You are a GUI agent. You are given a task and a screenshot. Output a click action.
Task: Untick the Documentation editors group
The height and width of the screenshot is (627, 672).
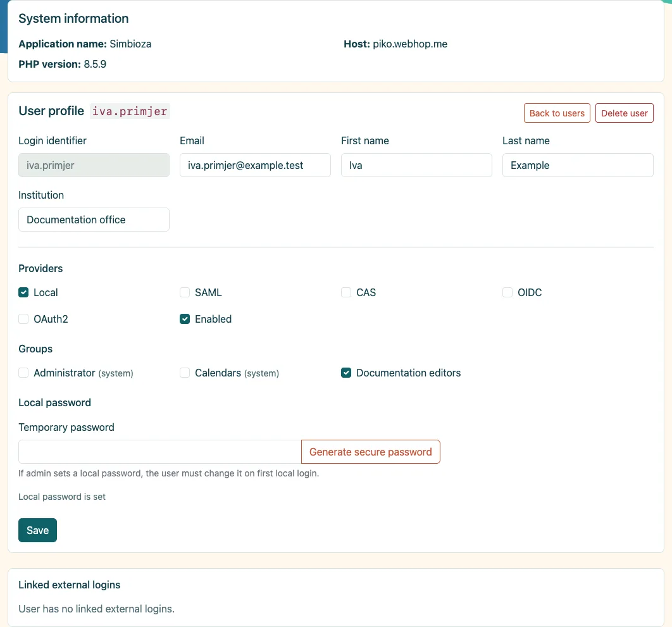point(346,373)
